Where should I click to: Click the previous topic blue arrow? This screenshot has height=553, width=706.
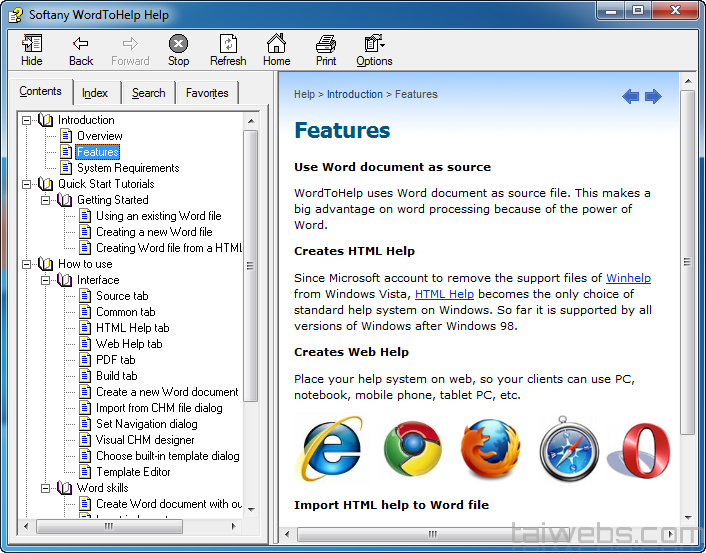(x=630, y=96)
